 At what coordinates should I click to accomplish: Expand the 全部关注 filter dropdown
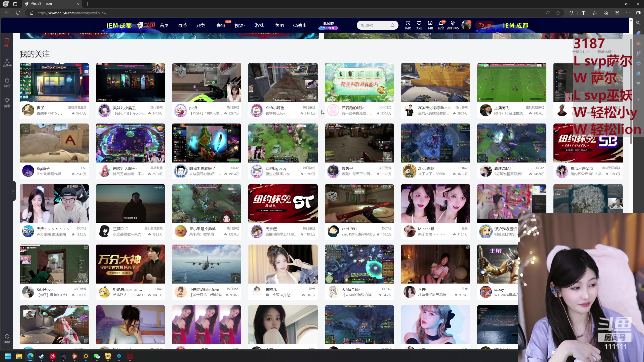pos(581,52)
